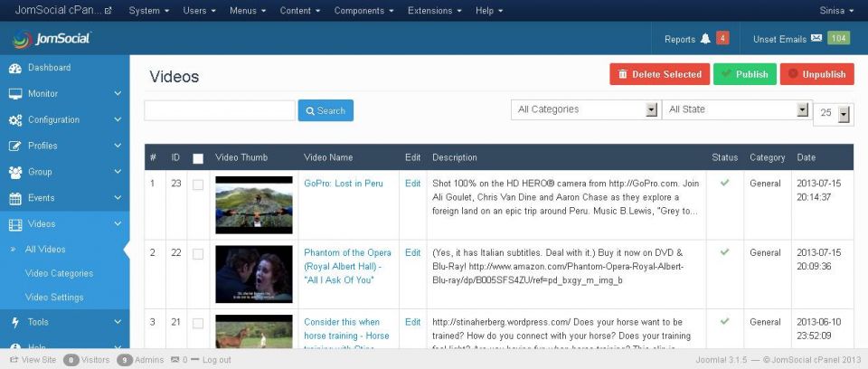Click the green Publish button

(745, 74)
